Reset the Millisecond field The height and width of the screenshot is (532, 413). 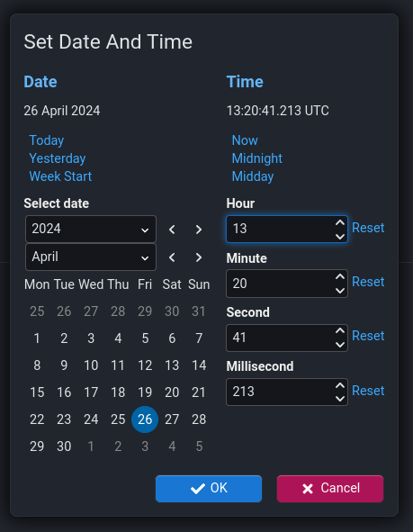(x=368, y=391)
